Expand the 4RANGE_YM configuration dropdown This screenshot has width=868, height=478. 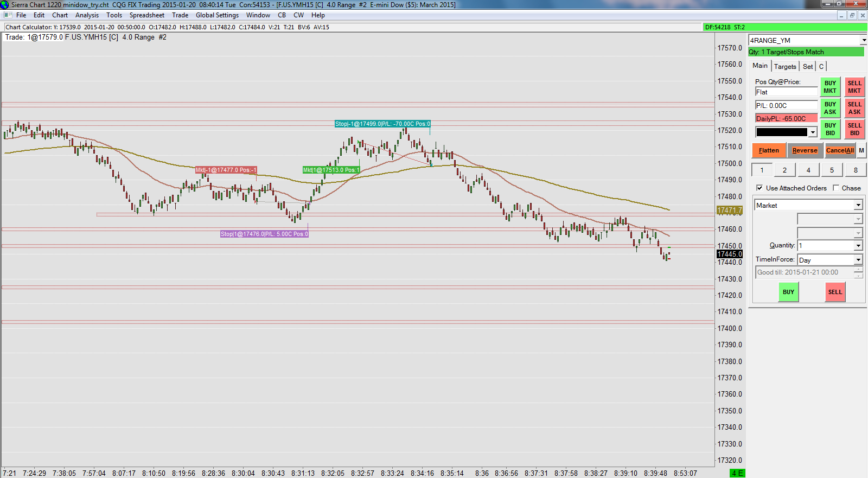pyautogui.click(x=863, y=40)
